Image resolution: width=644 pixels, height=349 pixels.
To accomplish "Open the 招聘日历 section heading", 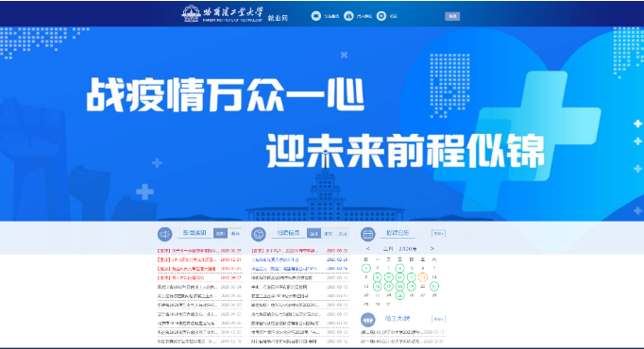I will click(398, 233).
